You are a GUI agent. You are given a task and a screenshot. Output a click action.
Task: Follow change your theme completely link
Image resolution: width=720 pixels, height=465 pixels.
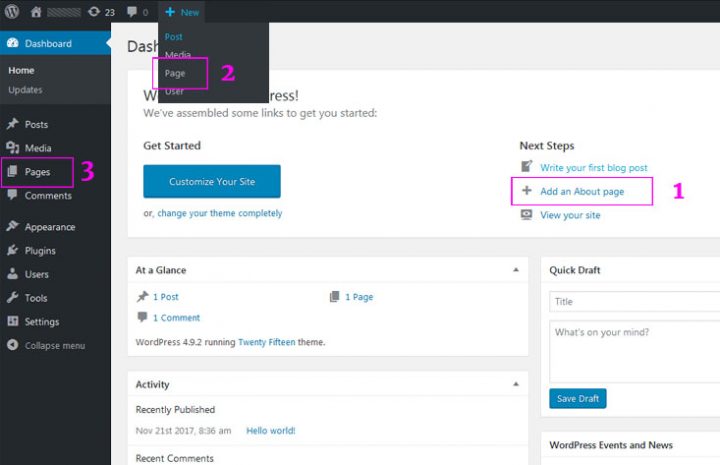click(219, 213)
